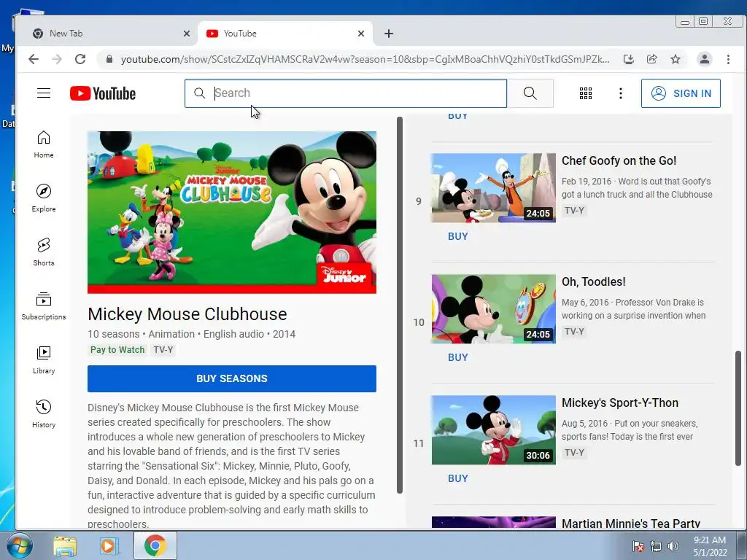
Task: Close the YouTube tab
Action: click(x=360, y=34)
